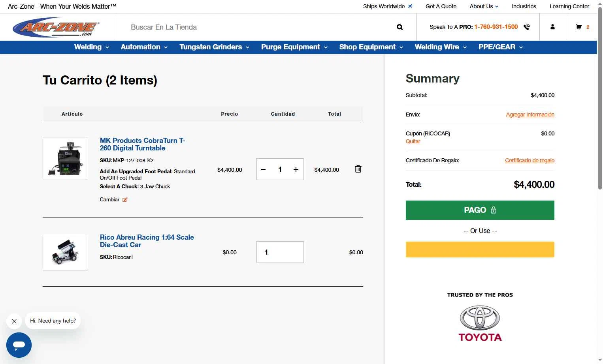Click the 'Hi. Need any help?' message
Screen dimensions: 603x364
coord(53,321)
